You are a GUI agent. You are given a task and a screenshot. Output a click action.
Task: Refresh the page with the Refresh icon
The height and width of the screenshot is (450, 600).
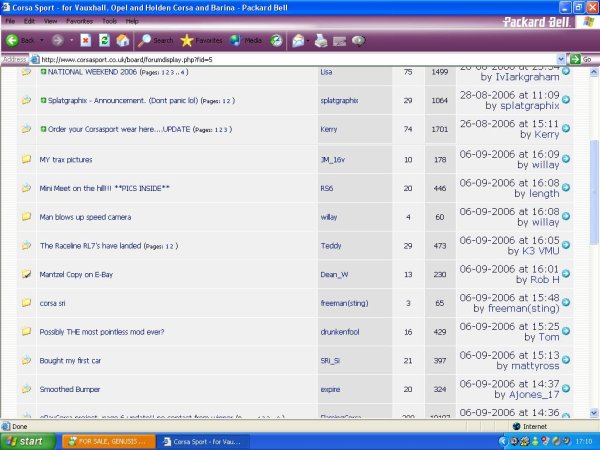click(103, 41)
